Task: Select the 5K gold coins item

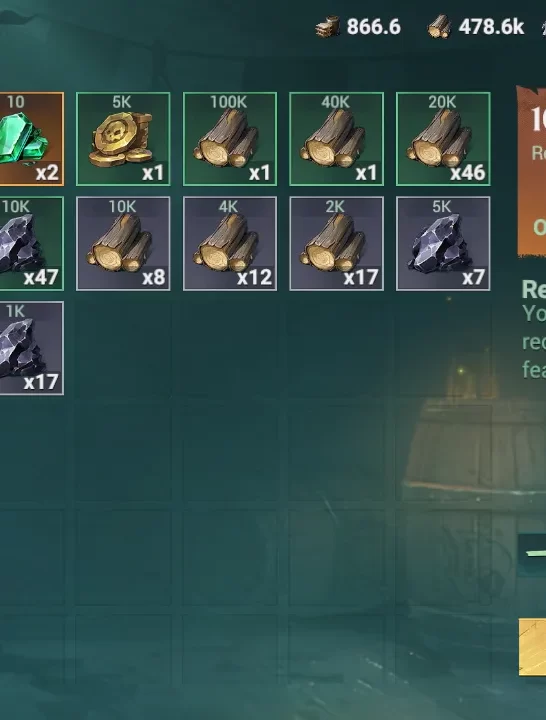Action: click(x=123, y=139)
